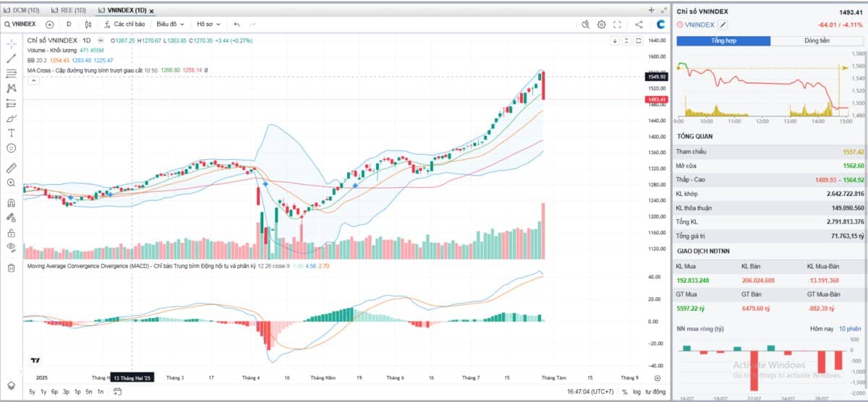Select the 10 phiên period
The width and height of the screenshot is (868, 402).
point(851,329)
